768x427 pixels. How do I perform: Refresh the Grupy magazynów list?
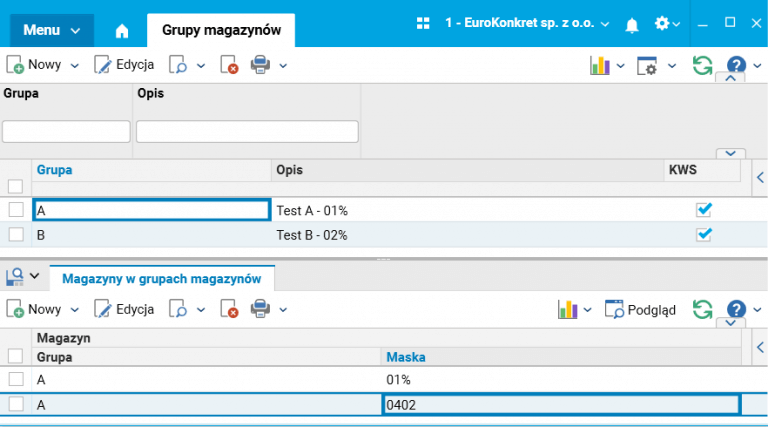point(702,66)
